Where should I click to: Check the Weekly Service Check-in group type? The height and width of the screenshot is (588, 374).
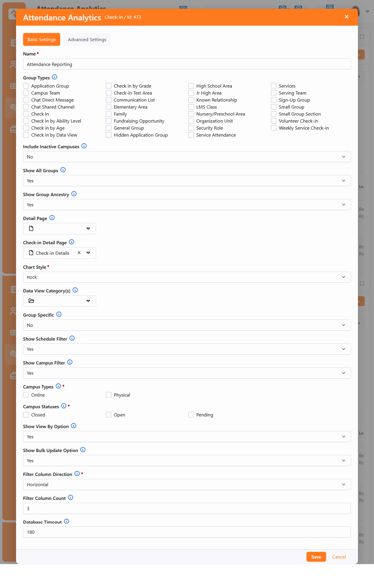point(274,128)
